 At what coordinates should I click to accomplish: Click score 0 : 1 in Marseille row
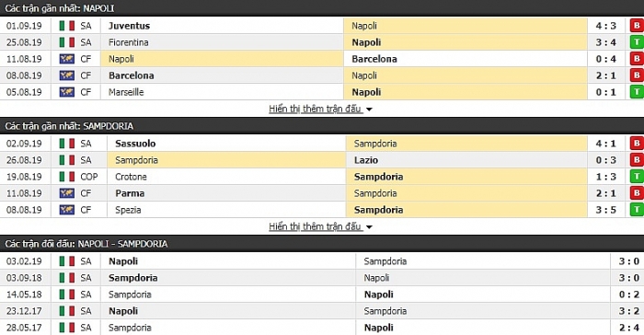pos(606,92)
